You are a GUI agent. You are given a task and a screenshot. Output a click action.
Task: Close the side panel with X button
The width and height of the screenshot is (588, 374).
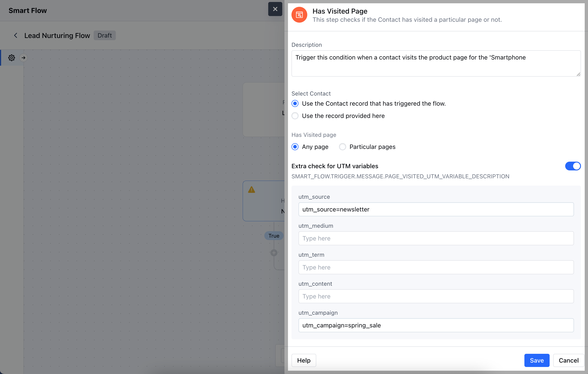pyautogui.click(x=275, y=9)
